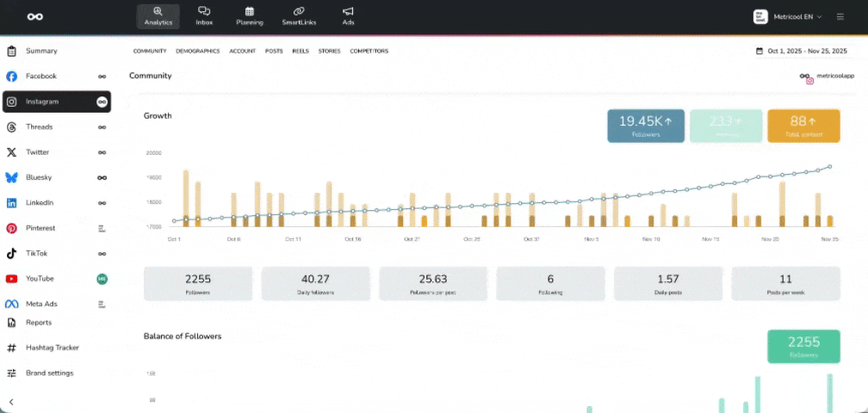The width and height of the screenshot is (868, 413).
Task: Open the Analytics section in top navigation
Action: pos(157,16)
